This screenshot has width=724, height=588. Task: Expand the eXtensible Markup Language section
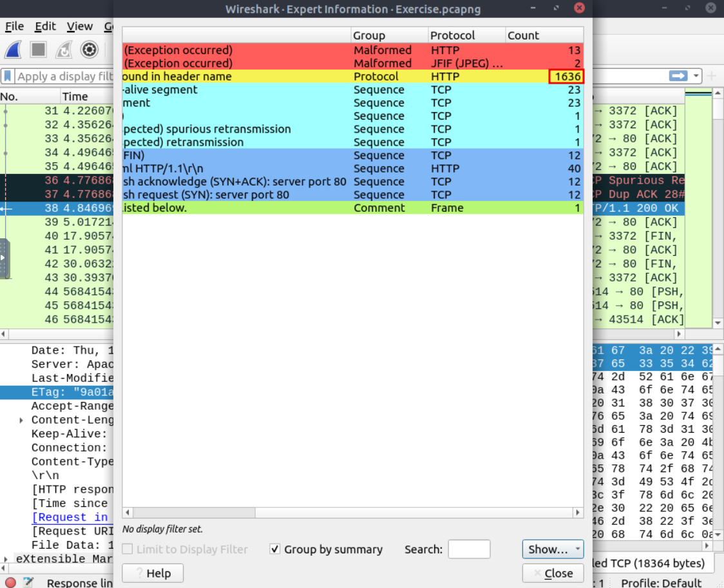6,559
